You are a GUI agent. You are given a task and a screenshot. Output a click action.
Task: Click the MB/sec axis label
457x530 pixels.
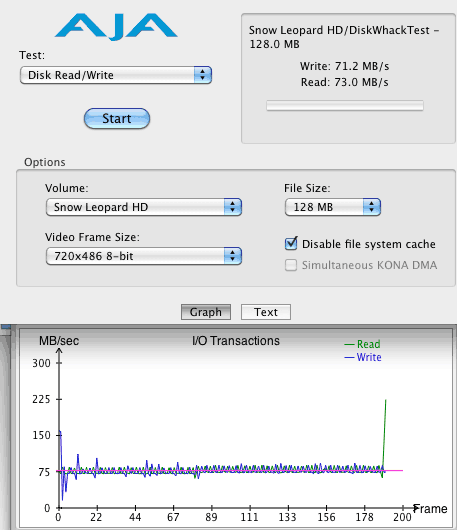point(59,341)
